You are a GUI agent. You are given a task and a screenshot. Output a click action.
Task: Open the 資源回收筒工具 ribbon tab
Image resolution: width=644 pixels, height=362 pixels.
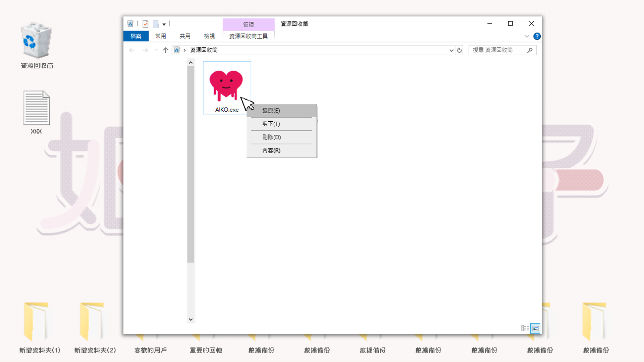248,36
